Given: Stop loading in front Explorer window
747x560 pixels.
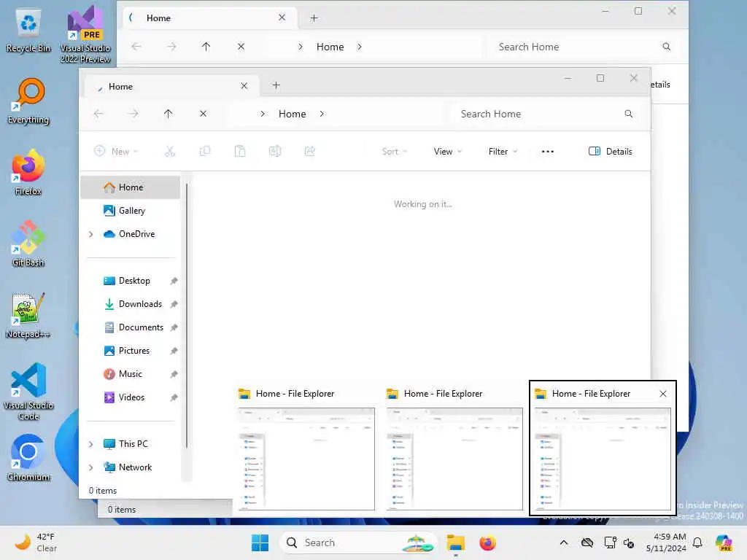Looking at the screenshot, I should [x=203, y=114].
